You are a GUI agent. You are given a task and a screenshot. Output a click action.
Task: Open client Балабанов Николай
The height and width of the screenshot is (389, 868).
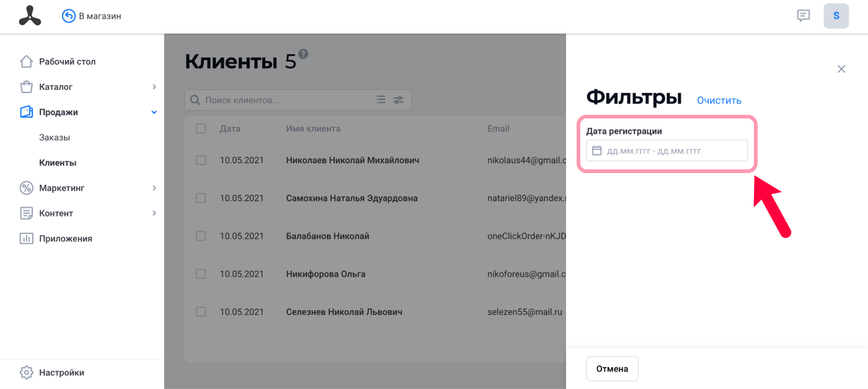[327, 236]
